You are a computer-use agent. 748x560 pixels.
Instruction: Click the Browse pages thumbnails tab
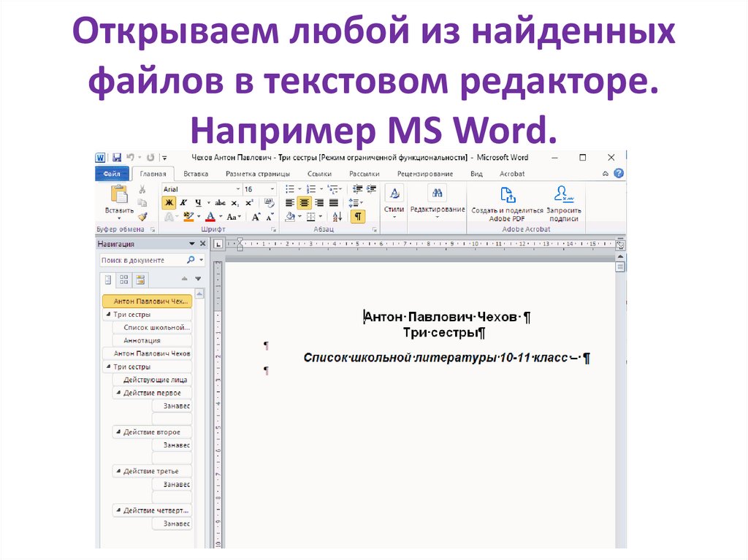coord(124,280)
